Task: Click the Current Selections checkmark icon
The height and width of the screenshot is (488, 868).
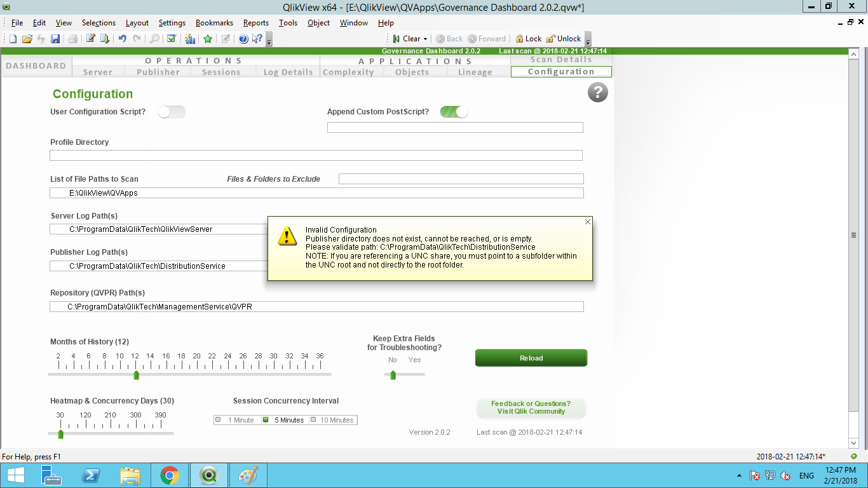Action: [x=172, y=39]
